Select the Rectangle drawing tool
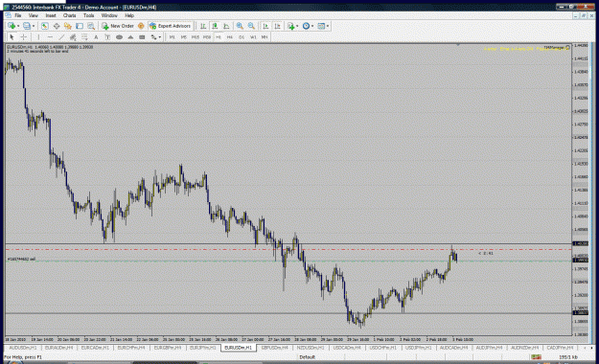The image size is (599, 364). [x=142, y=37]
